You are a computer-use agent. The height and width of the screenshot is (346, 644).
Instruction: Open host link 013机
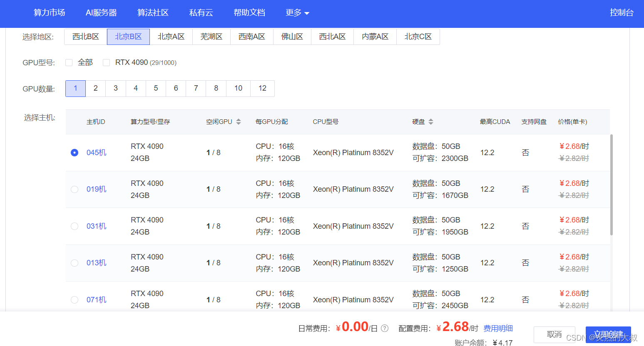[x=97, y=263]
